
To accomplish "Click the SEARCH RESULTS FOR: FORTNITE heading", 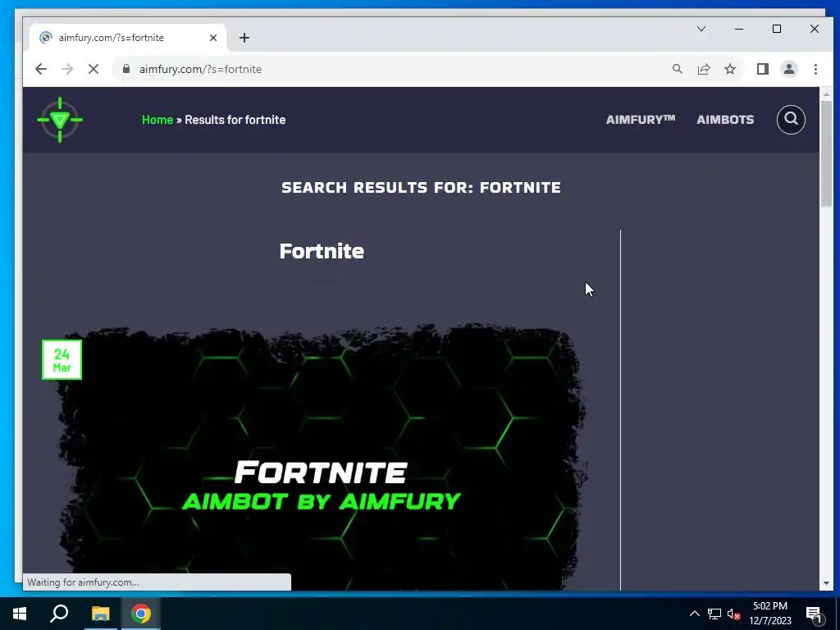I will pyautogui.click(x=421, y=188).
